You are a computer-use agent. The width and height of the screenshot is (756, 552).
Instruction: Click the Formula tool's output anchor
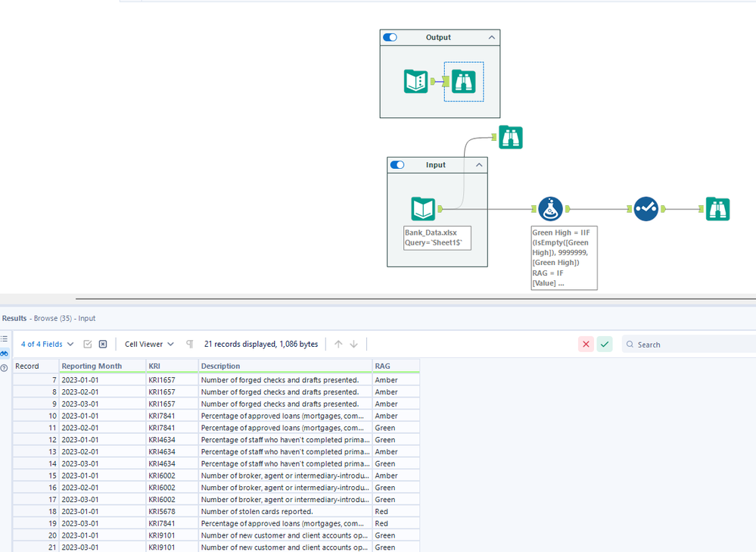[x=568, y=209]
